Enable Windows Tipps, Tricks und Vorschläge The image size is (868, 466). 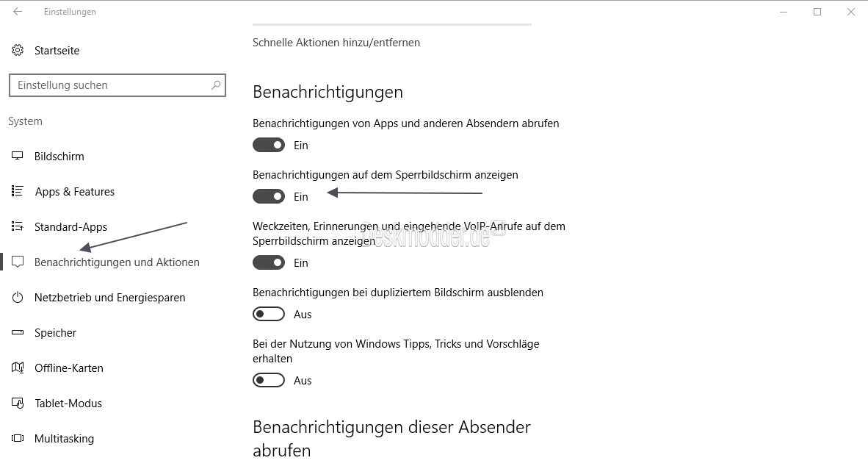pos(269,380)
